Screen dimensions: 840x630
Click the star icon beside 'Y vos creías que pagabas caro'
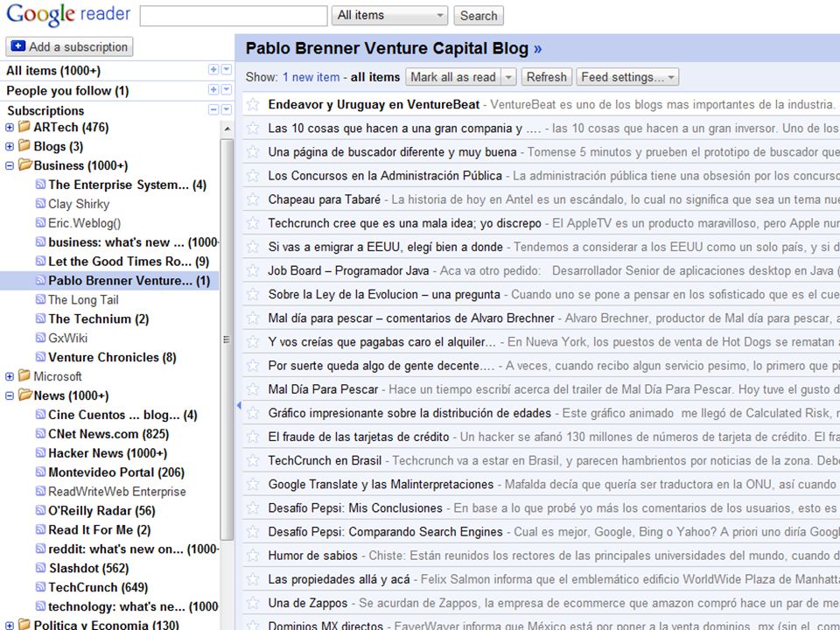[x=253, y=342]
